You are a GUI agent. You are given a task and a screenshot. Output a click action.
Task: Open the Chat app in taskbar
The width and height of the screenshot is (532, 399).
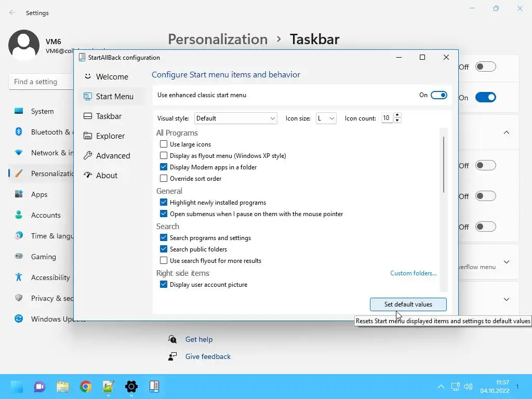[39, 387]
